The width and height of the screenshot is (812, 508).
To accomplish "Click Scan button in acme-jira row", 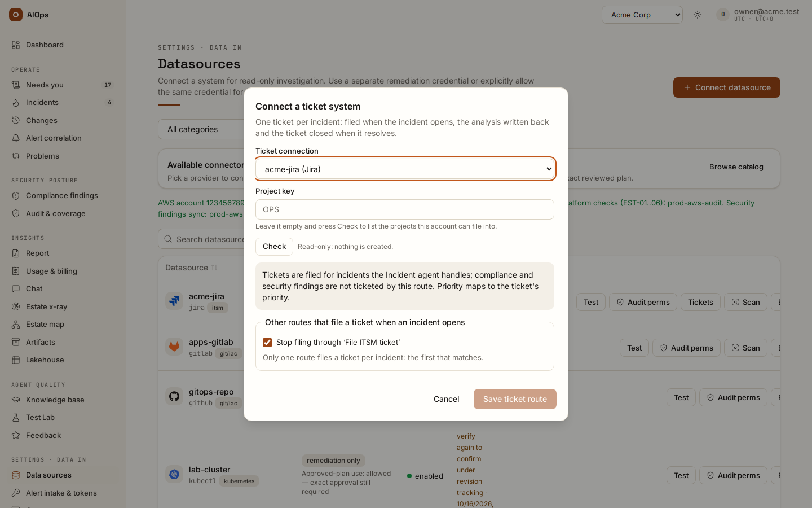I will (x=745, y=302).
